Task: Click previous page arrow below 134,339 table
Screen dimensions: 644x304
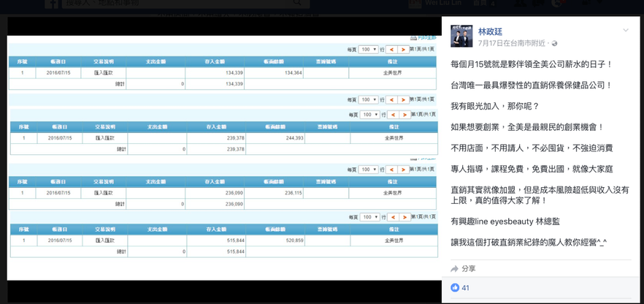Action: (392, 100)
